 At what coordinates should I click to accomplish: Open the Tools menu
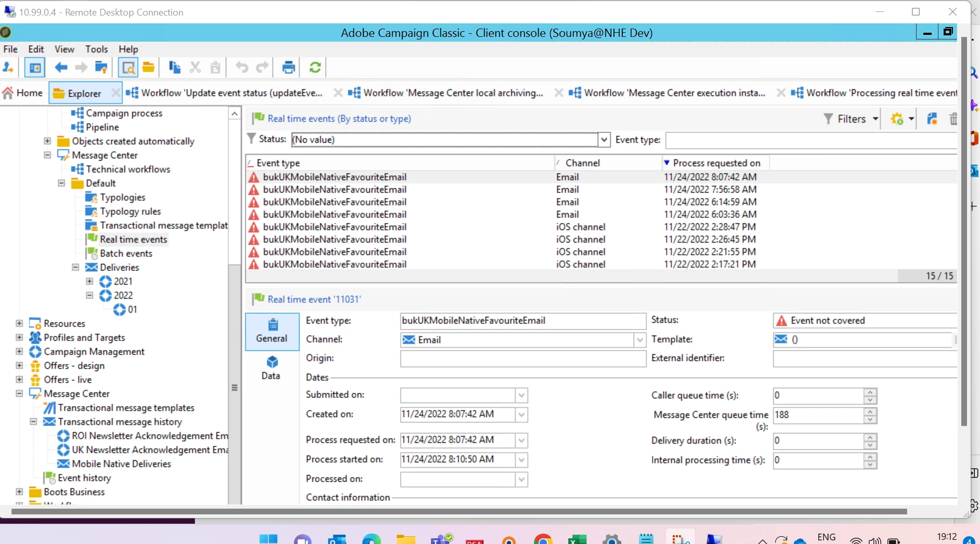click(97, 49)
